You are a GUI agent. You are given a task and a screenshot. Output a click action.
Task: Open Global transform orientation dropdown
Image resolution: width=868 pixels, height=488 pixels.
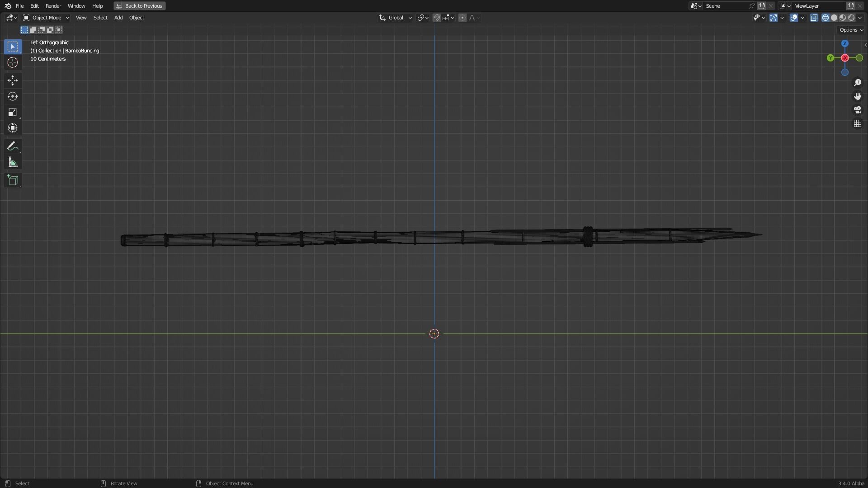click(396, 18)
